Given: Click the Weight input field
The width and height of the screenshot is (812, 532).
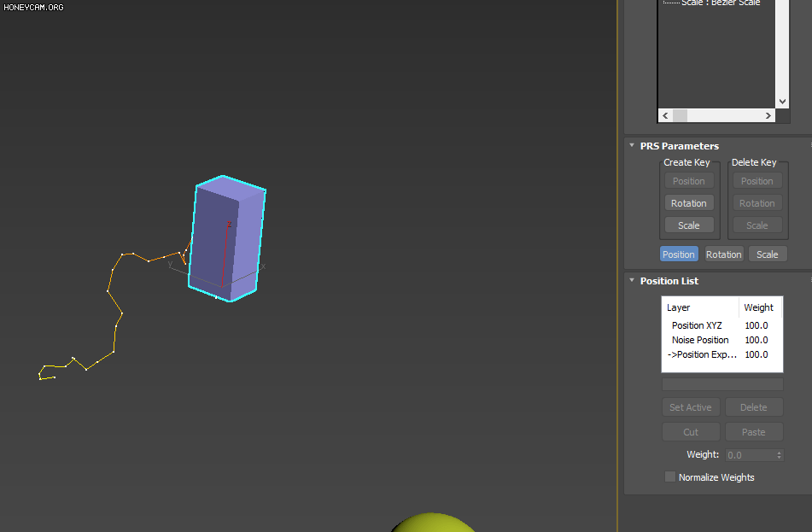Looking at the screenshot, I should coord(750,455).
